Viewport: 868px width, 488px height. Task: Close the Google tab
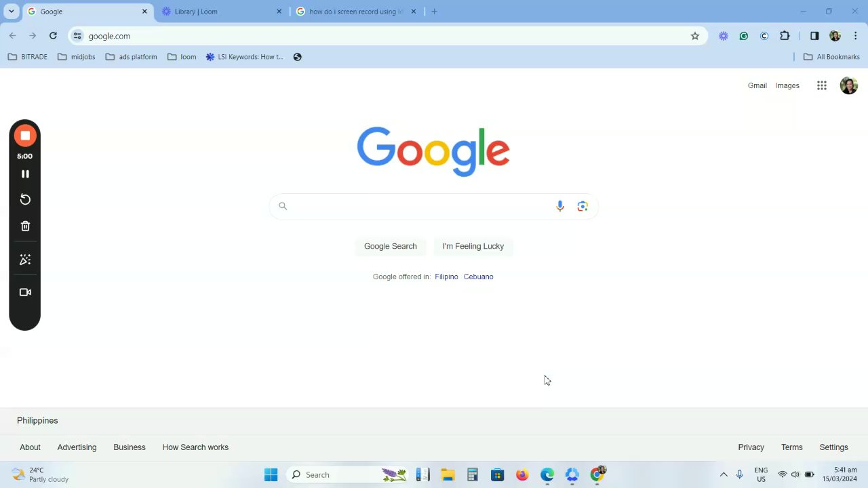click(x=144, y=12)
